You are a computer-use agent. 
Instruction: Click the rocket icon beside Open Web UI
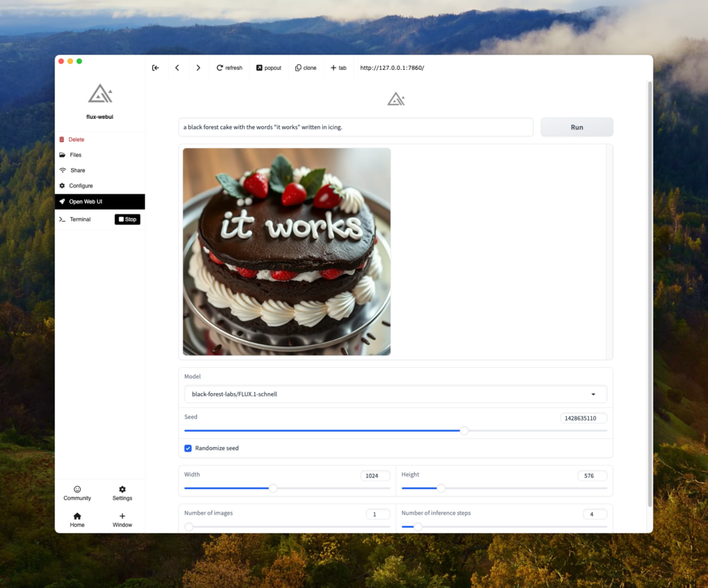pyautogui.click(x=62, y=201)
